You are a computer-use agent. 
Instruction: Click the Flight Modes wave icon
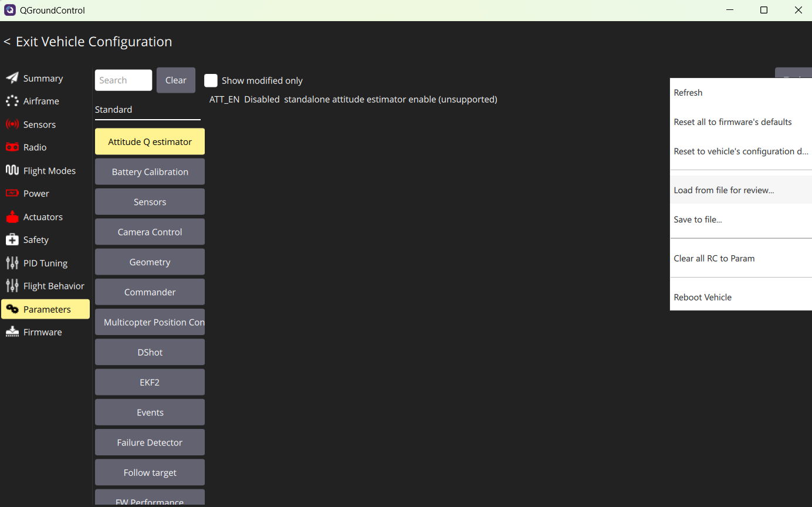pyautogui.click(x=12, y=170)
